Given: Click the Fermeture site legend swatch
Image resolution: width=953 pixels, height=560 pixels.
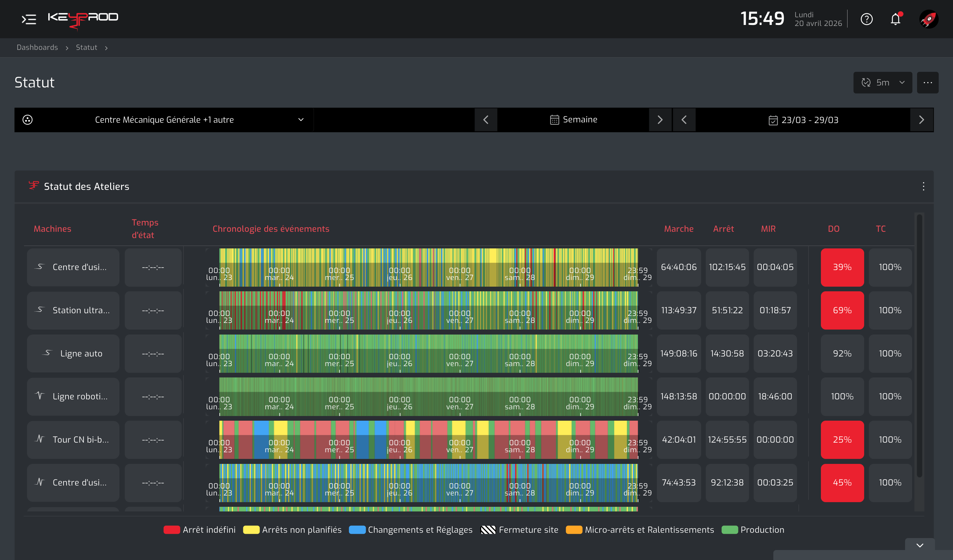Looking at the screenshot, I should click(x=488, y=530).
